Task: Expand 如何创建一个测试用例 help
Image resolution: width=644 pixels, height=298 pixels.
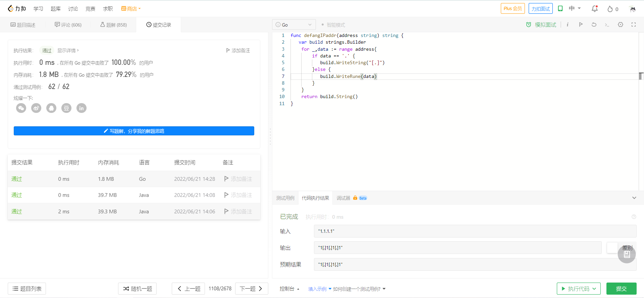Action: click(x=359, y=289)
